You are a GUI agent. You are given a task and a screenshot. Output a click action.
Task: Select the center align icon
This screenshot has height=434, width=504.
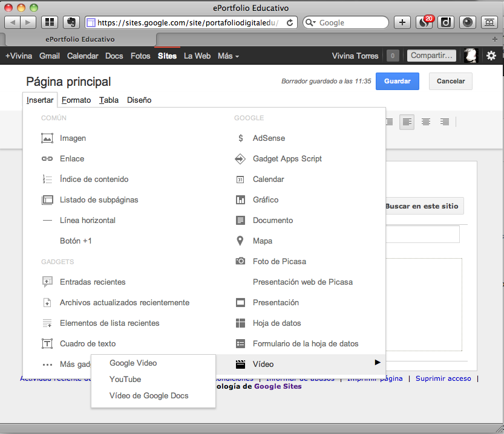coord(425,122)
